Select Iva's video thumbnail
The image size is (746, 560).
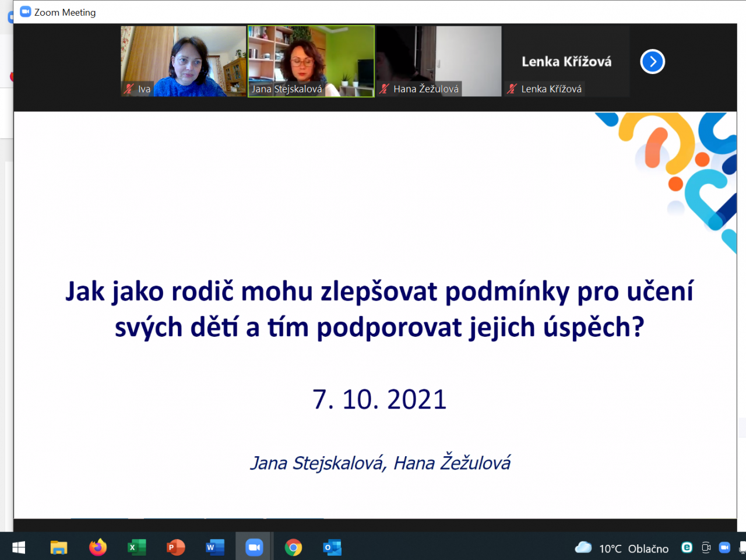(x=183, y=58)
